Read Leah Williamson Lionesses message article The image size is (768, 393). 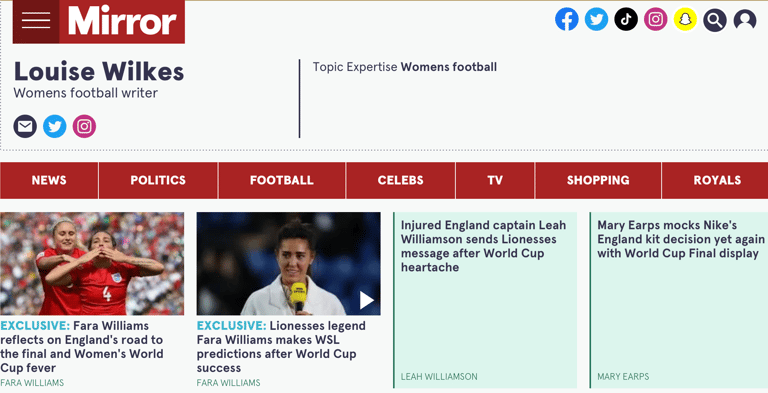point(483,246)
